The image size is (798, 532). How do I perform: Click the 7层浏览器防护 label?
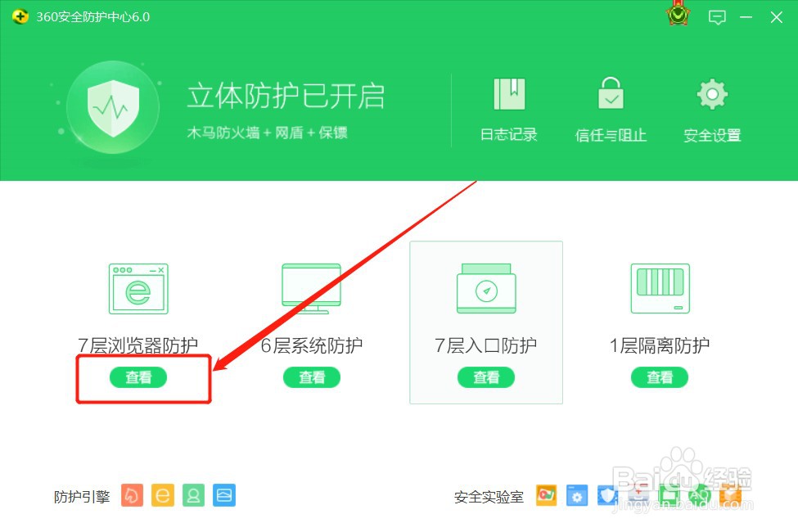point(138,345)
